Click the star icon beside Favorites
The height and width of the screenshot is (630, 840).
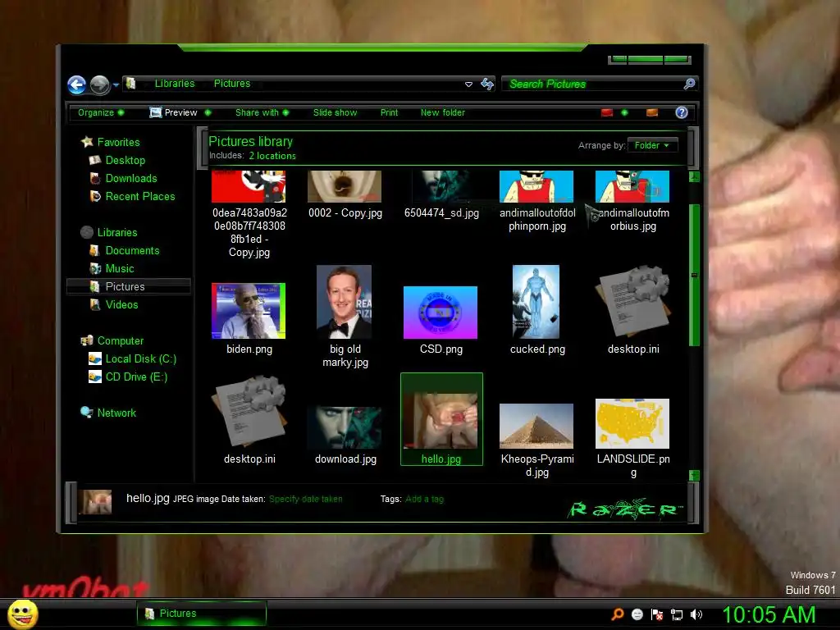coord(87,142)
